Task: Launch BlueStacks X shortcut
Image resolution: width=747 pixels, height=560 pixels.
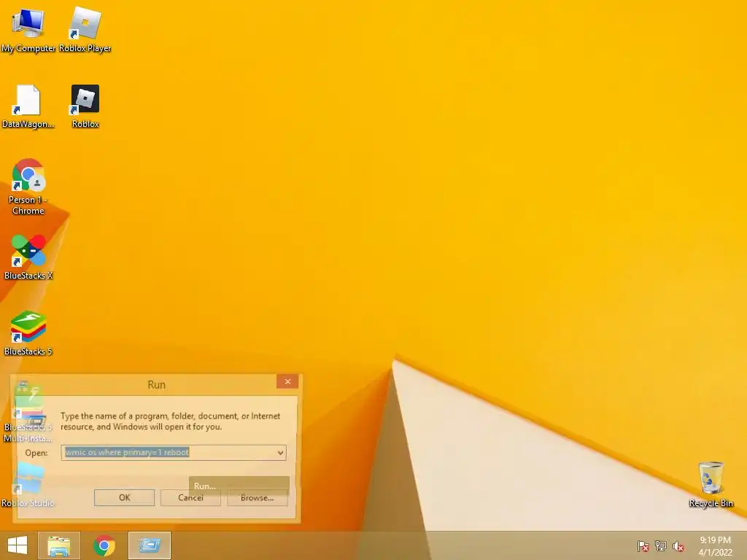Action: click(x=28, y=257)
